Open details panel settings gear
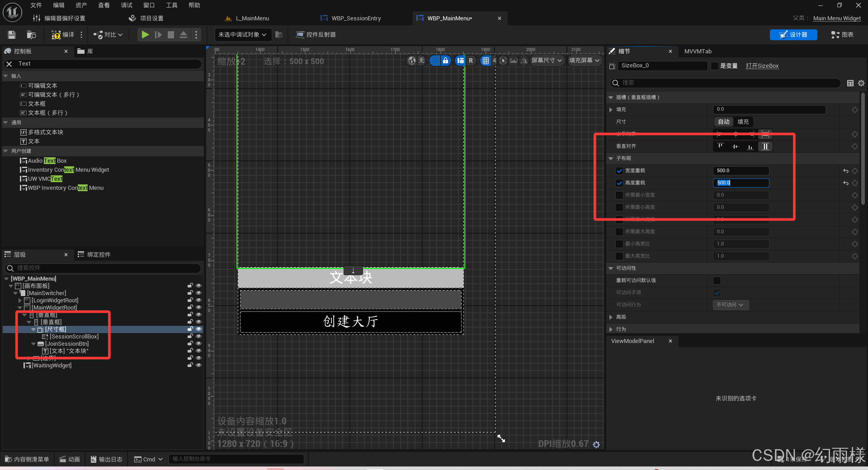This screenshot has height=470, width=868. (861, 83)
